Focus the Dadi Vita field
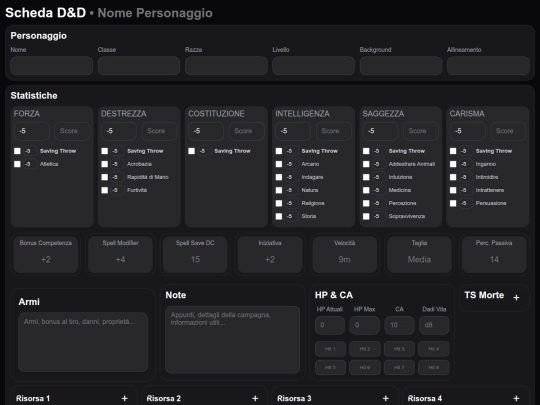The image size is (540, 405). point(434,325)
